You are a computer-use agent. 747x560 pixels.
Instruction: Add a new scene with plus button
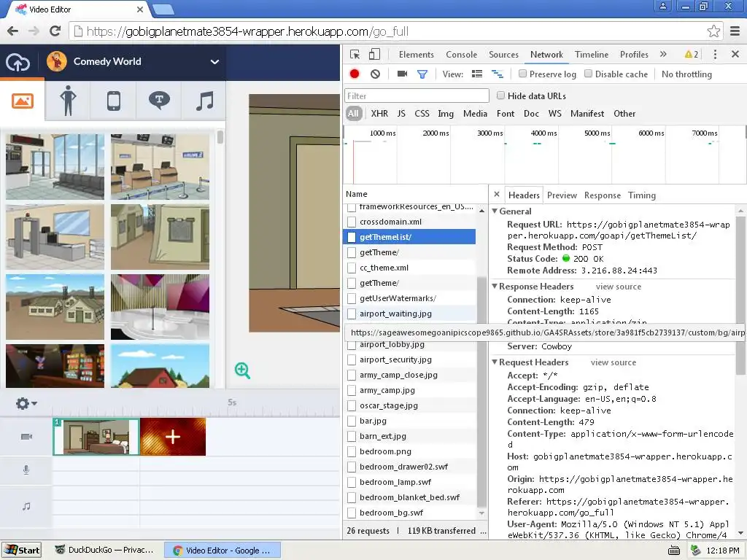tap(173, 437)
